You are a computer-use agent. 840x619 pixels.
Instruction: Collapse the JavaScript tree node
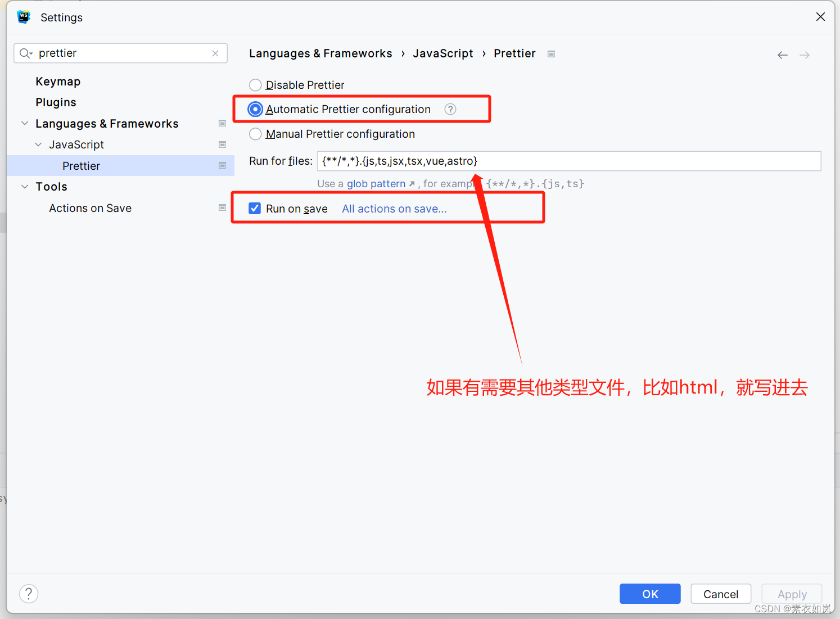(38, 144)
